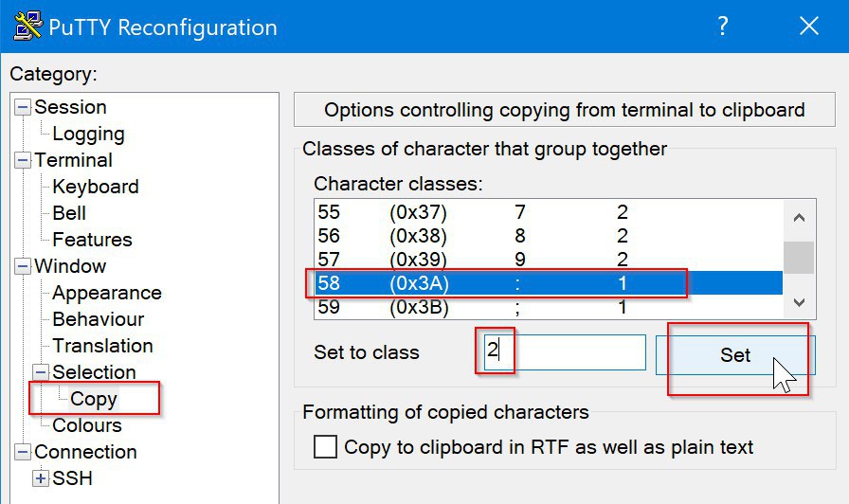
Task: Open the Keyboard settings category
Action: [96, 187]
